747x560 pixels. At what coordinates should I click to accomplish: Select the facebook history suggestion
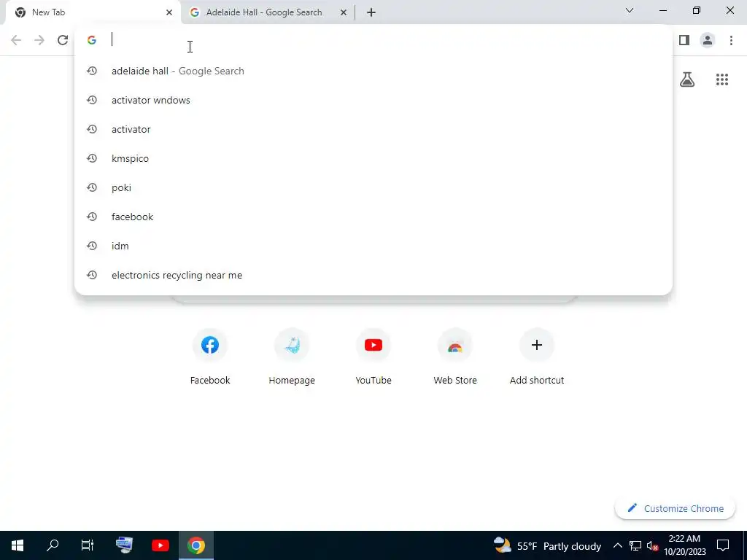tap(373, 217)
